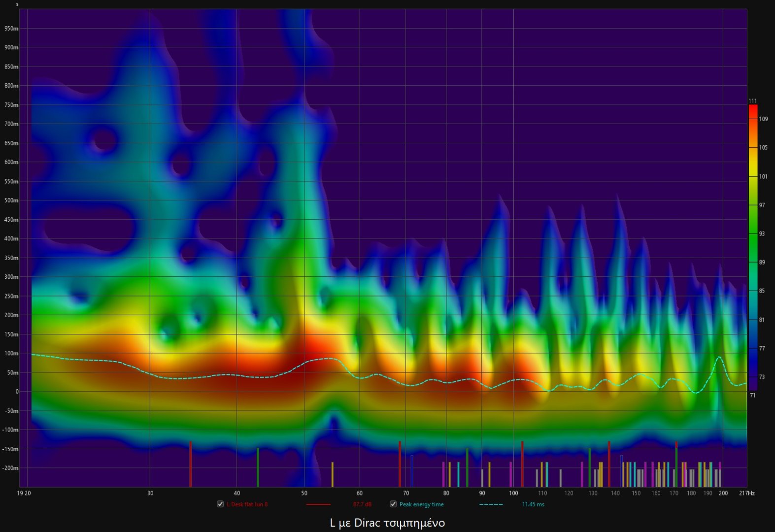
Task: Select the yellow mode marker near 55 Hz
Action: (333, 474)
